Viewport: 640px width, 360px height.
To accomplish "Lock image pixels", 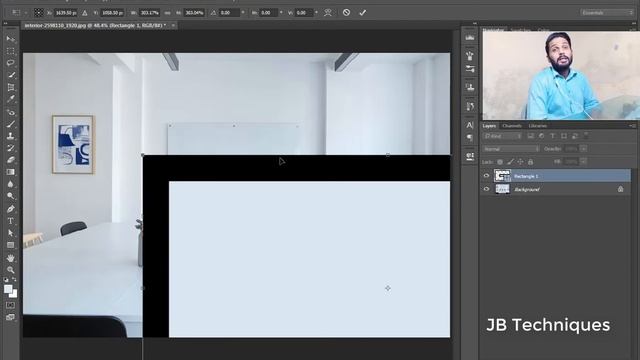I will [x=510, y=162].
